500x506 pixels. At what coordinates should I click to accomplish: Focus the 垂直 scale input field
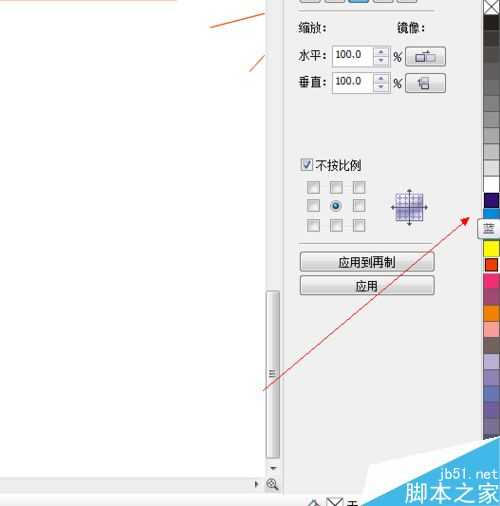pos(353,83)
